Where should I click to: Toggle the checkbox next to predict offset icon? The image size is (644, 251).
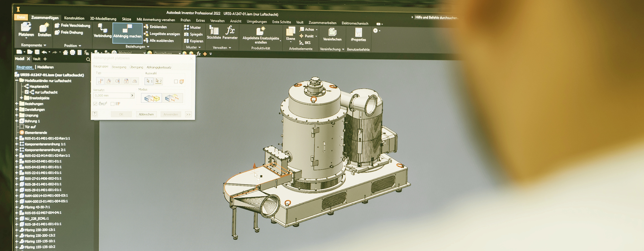(x=112, y=104)
